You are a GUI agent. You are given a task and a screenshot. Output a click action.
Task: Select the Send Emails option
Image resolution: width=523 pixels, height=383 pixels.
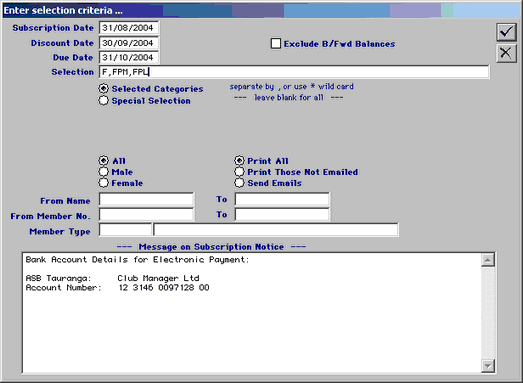coord(239,183)
